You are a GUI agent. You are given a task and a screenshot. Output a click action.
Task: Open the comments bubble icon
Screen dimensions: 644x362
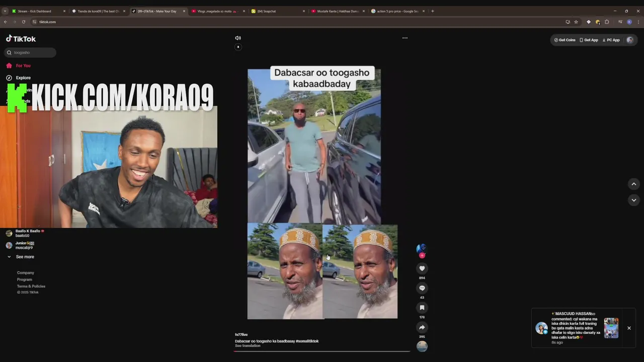point(422,288)
